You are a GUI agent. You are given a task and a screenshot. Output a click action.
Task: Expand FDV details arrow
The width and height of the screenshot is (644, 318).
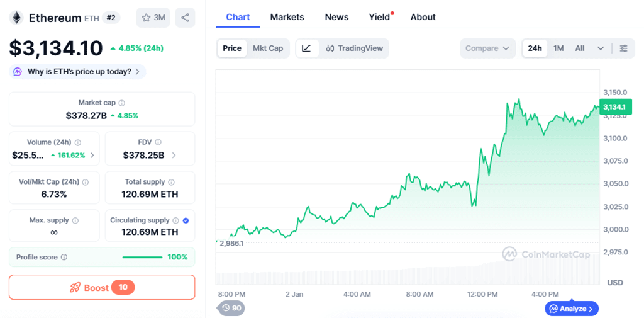174,156
